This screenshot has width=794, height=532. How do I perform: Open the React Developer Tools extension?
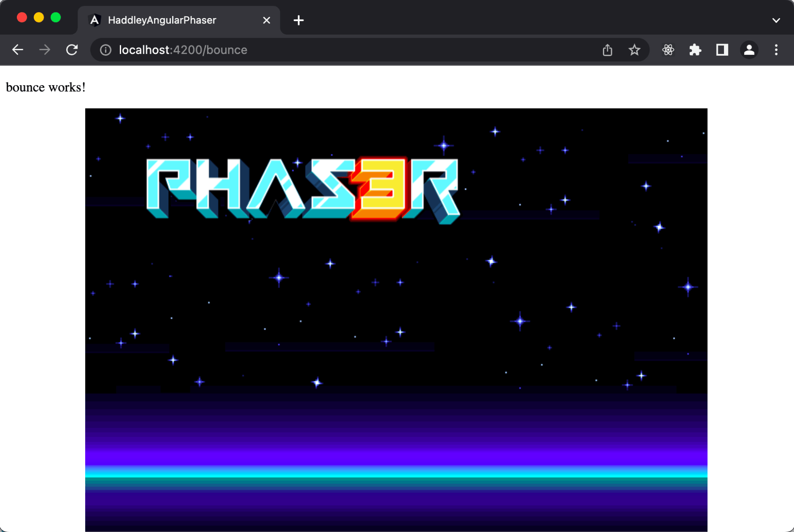pos(668,50)
